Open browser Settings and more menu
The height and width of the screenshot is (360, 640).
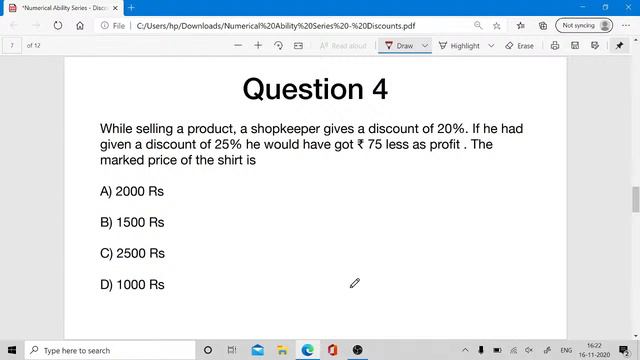coord(626,26)
